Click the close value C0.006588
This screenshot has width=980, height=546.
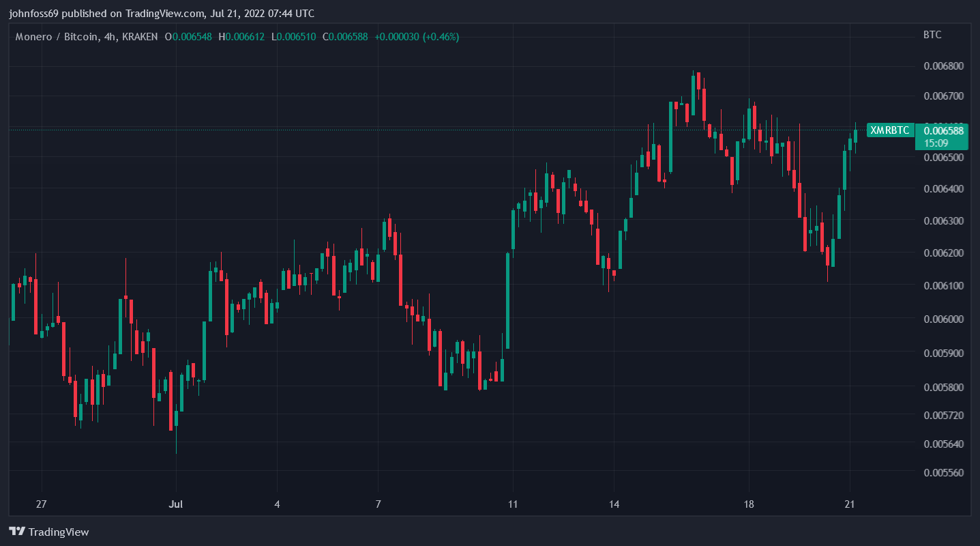pyautogui.click(x=345, y=36)
